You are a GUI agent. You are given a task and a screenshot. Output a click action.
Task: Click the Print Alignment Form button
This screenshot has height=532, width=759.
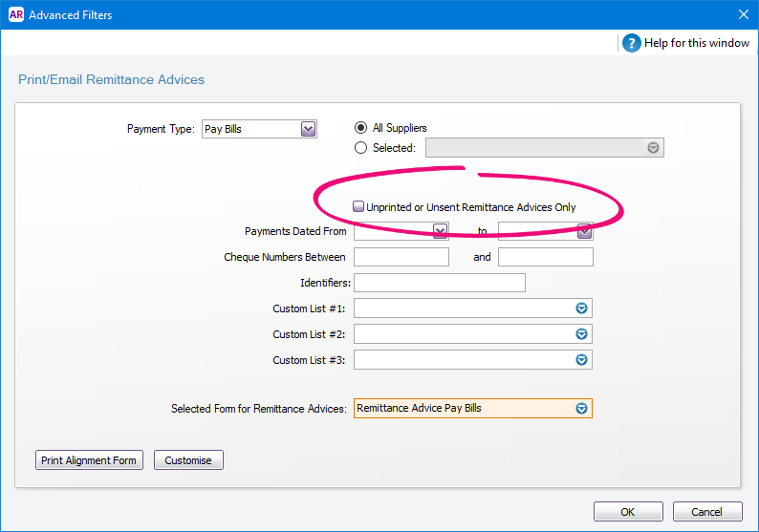[89, 460]
